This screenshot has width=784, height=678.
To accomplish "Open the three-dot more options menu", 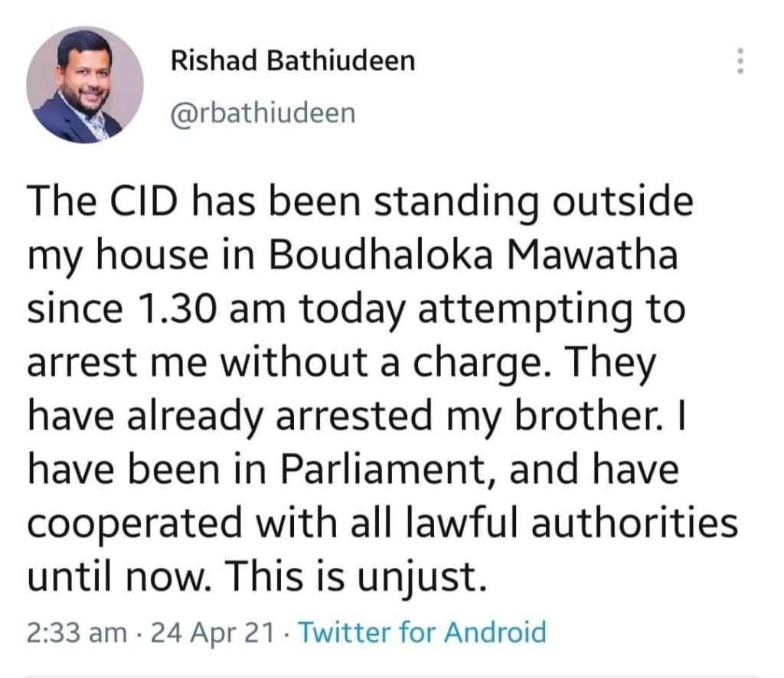I will pyautogui.click(x=740, y=61).
